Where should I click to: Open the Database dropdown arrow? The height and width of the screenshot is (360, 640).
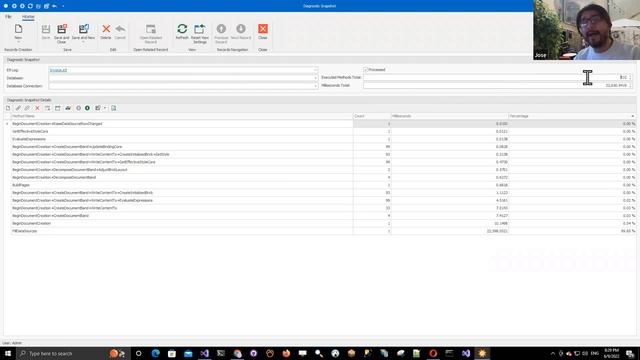point(315,78)
